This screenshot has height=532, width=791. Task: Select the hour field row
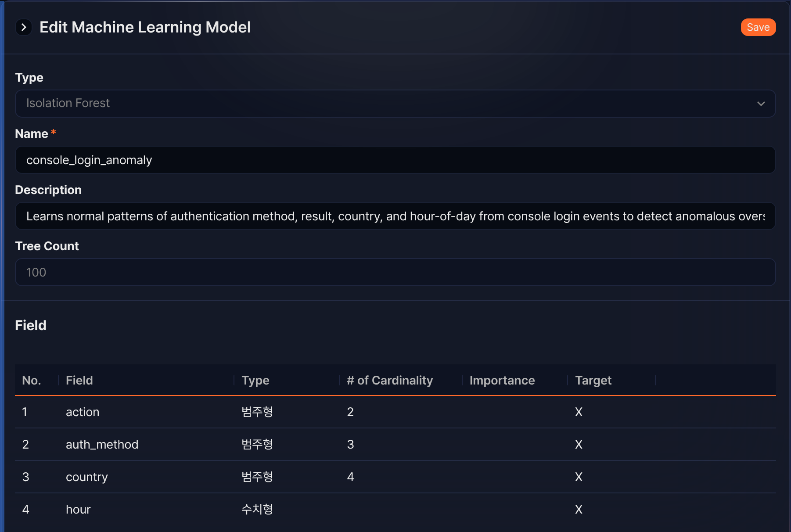(395, 509)
